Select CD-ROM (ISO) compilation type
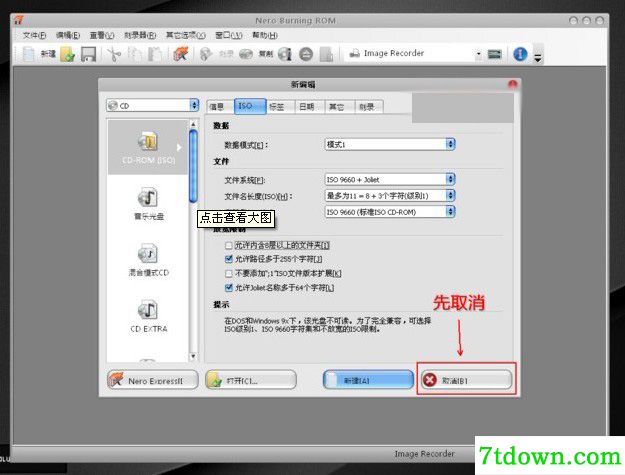625x475 pixels. pos(148,147)
